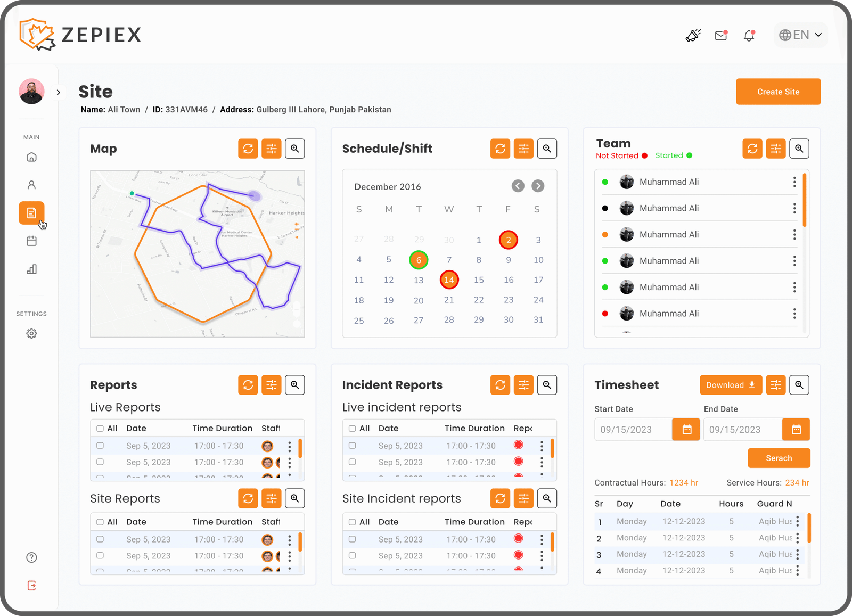Click the Download timesheet button

pos(730,385)
